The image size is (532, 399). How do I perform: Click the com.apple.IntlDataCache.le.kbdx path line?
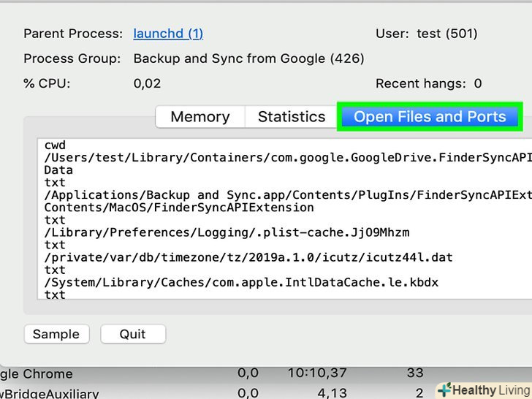(241, 282)
